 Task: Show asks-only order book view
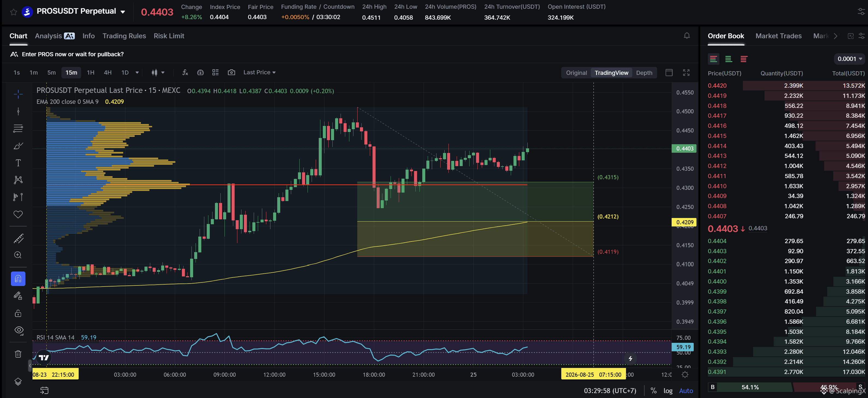[x=744, y=59]
